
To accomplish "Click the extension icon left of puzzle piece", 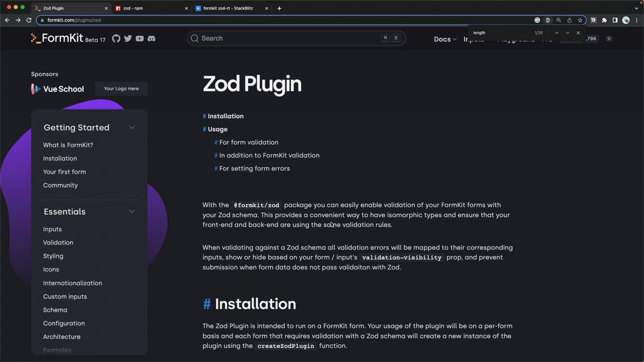I will 594,20.
